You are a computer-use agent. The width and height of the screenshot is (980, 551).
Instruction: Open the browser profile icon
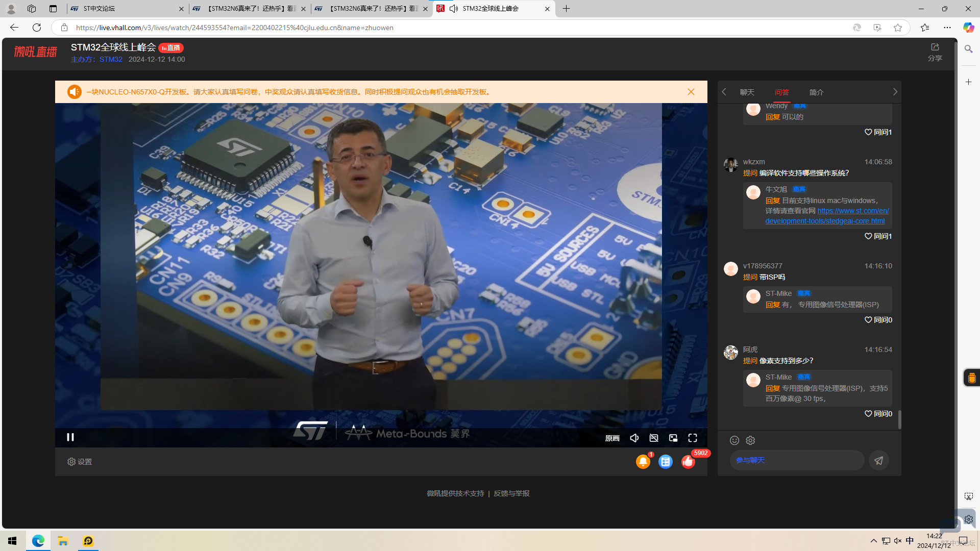tap(11, 9)
